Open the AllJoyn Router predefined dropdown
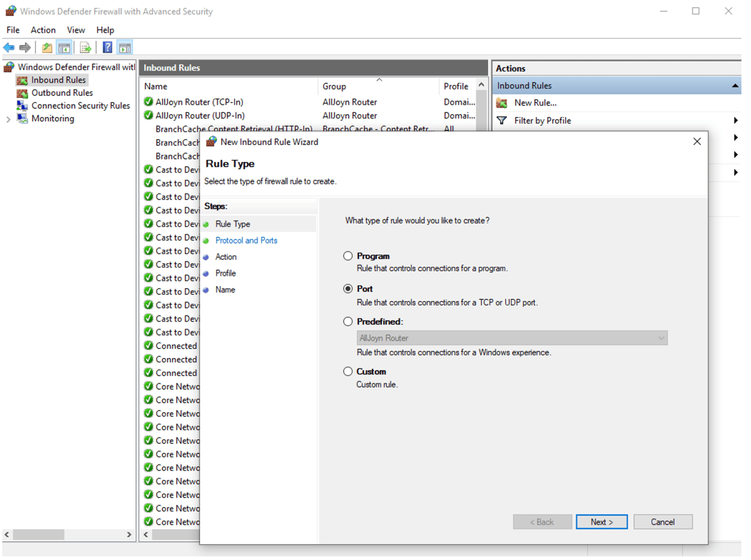 coord(512,338)
